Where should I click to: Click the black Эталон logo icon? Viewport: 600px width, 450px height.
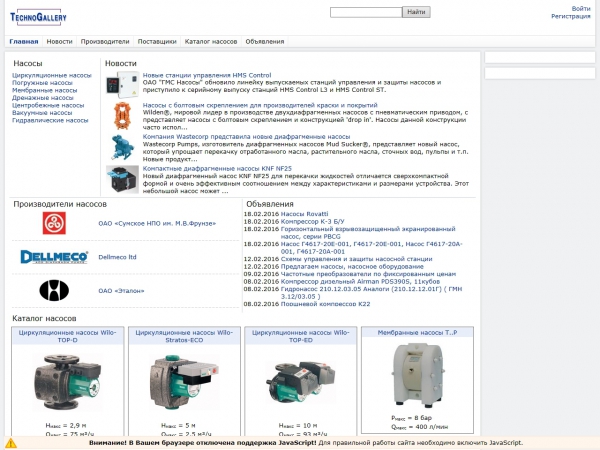point(54,290)
